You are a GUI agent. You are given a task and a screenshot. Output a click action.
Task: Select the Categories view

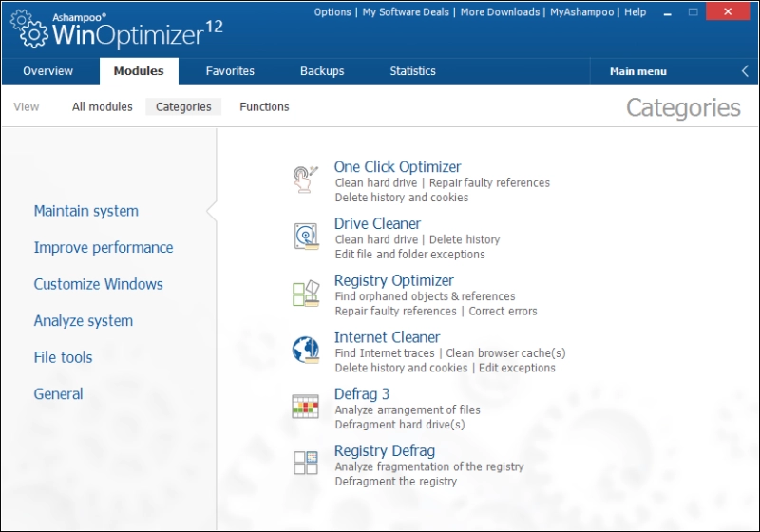[183, 106]
